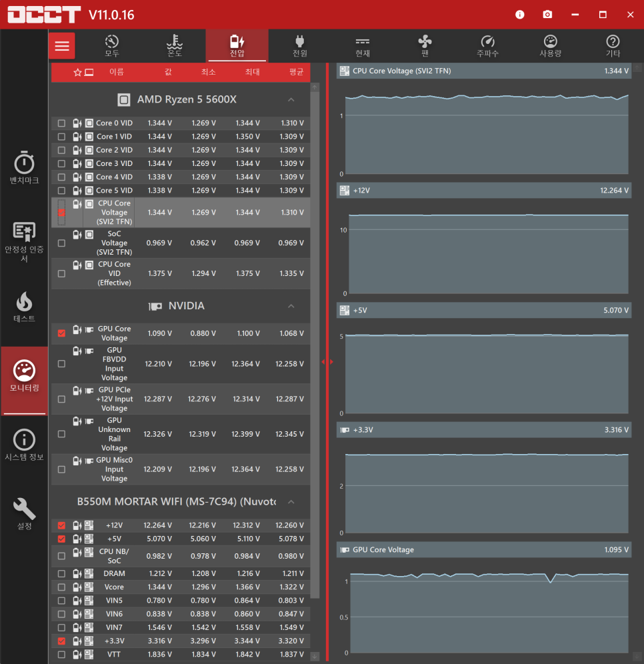The image size is (644, 664).
Task: Open the 설정 wrench sidebar item
Action: [24, 514]
